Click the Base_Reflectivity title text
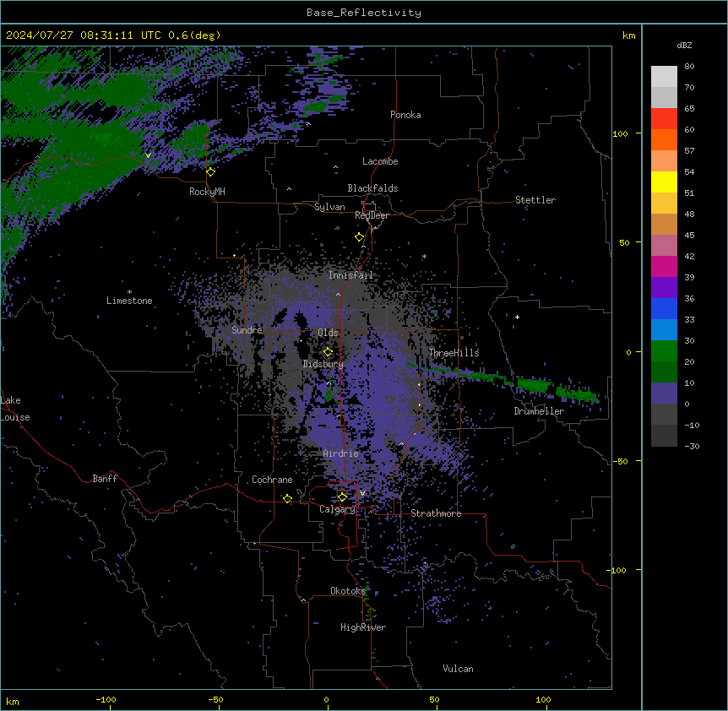This screenshot has height=711, width=728. tap(364, 13)
